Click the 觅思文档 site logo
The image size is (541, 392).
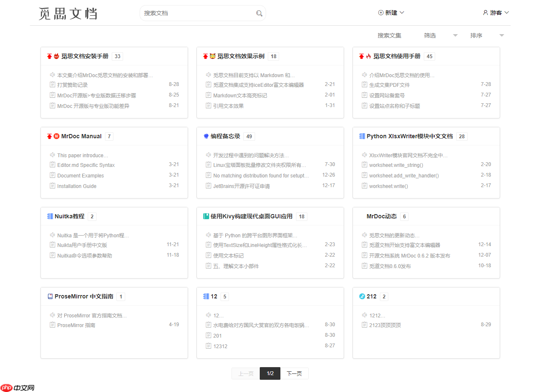[x=68, y=13]
